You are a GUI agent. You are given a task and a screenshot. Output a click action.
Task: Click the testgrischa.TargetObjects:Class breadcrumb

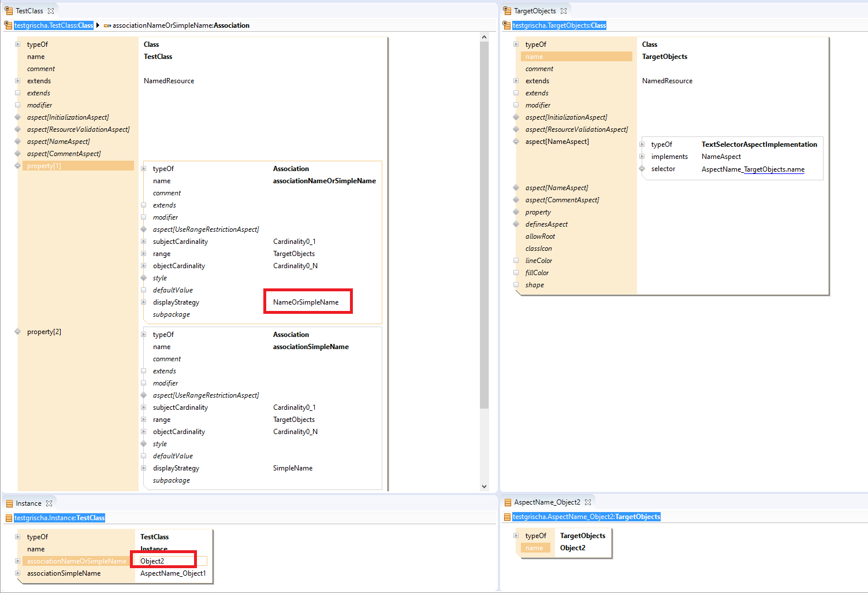point(559,25)
